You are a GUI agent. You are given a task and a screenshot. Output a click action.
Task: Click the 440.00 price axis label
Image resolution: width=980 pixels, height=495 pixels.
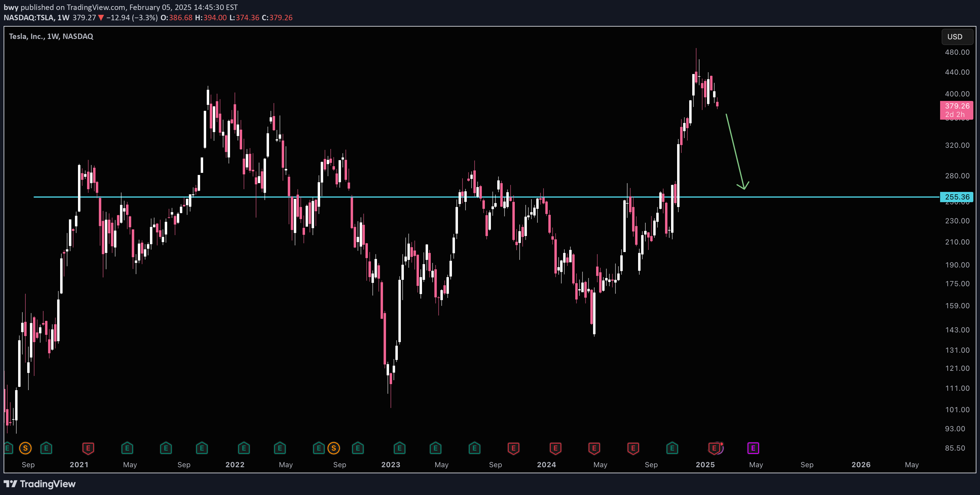(957, 72)
